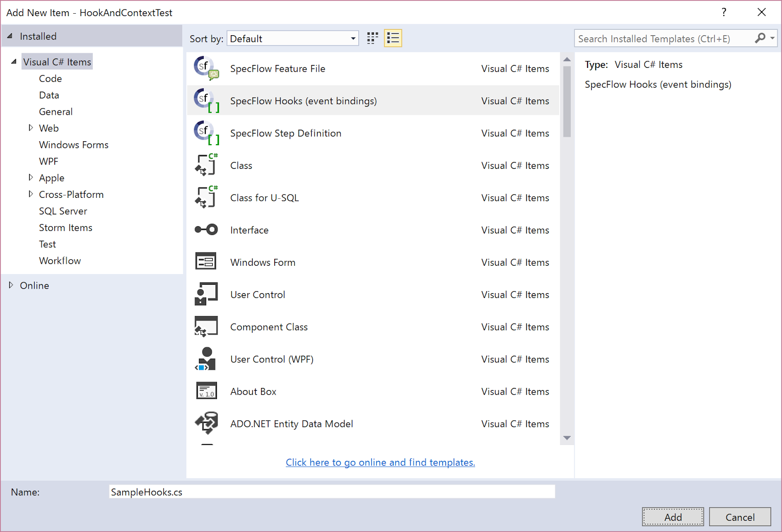Select the 'SpecFlow Step Definition' name text

[x=286, y=133]
